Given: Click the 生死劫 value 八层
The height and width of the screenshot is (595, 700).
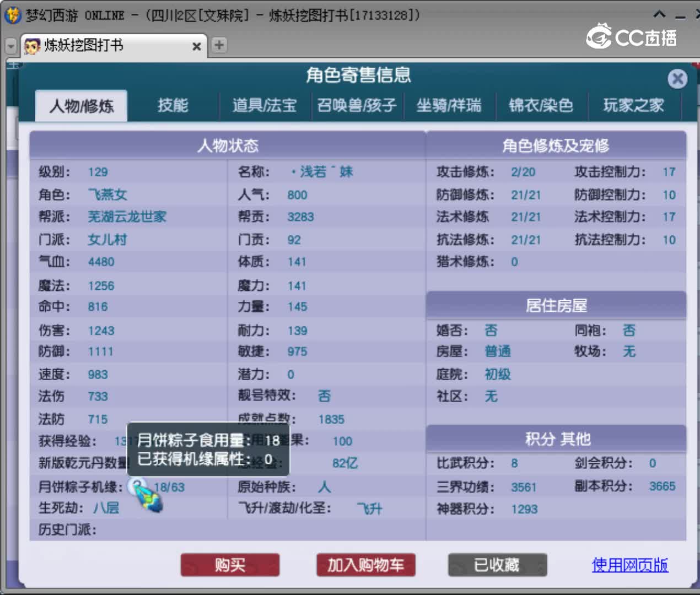Looking at the screenshot, I should (x=106, y=507).
